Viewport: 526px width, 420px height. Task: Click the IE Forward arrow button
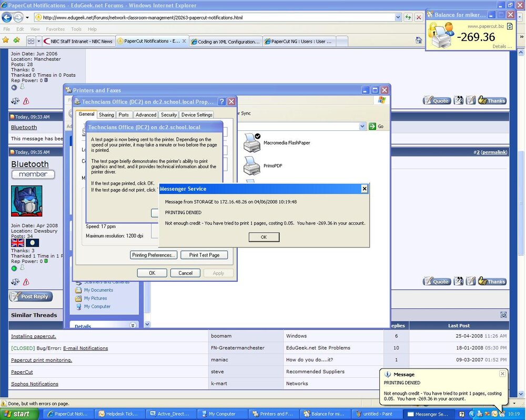click(x=18, y=17)
